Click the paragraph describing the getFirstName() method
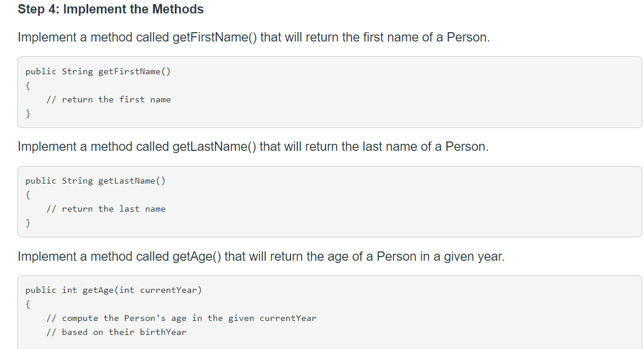The width and height of the screenshot is (644, 349). [x=254, y=37]
